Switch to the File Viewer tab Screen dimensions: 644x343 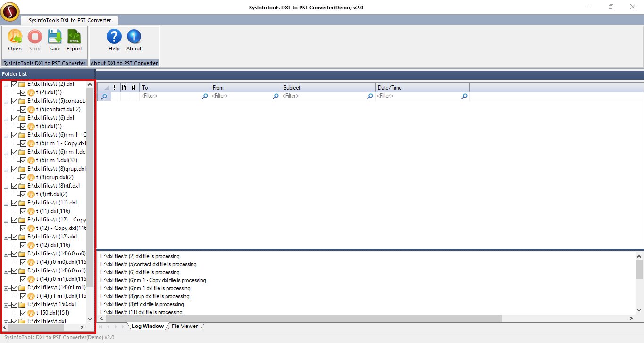point(184,326)
